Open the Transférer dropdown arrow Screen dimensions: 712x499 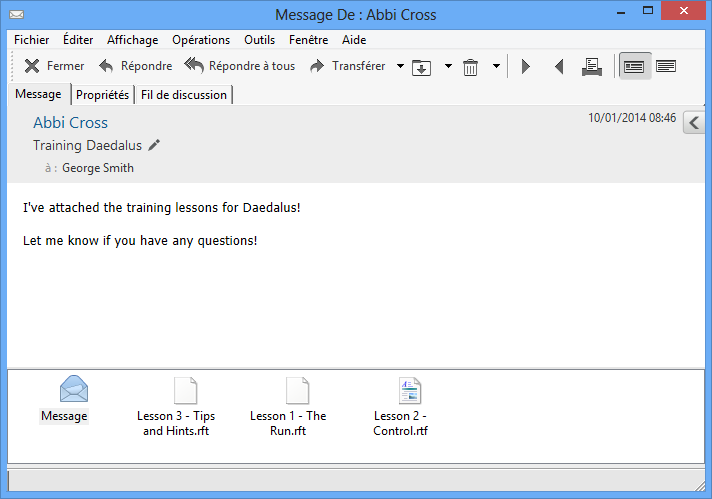click(x=400, y=66)
